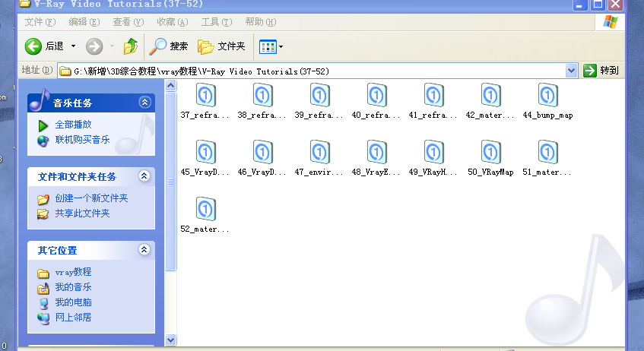Click the green play-all arrow icon

[x=43, y=125]
